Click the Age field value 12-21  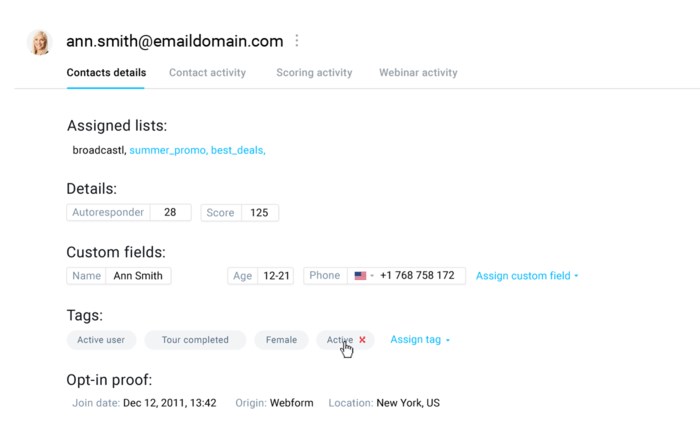coord(276,276)
